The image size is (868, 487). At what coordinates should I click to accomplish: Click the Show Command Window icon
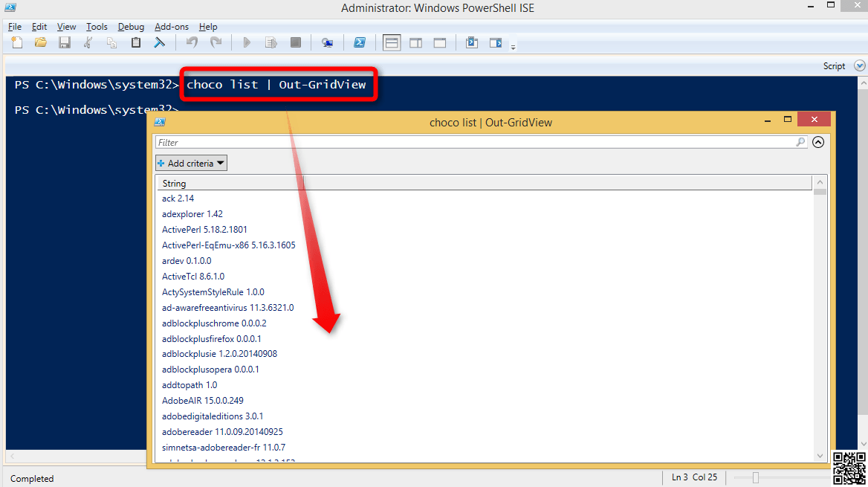[472, 42]
